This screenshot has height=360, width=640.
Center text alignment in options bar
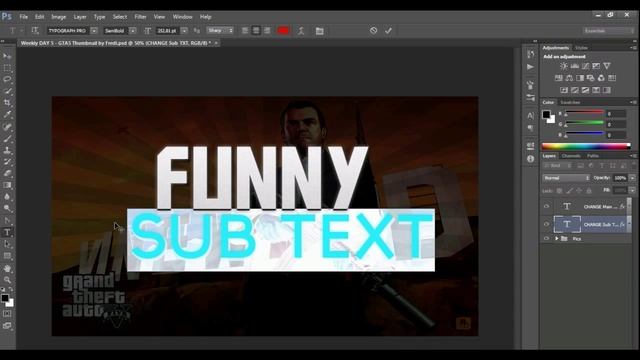[256, 31]
